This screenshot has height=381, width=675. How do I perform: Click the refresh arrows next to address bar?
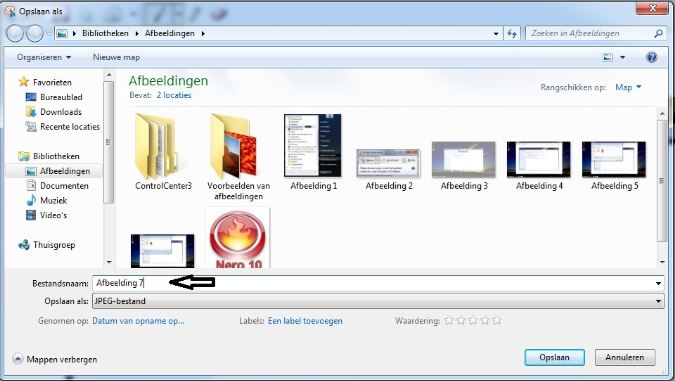point(512,33)
